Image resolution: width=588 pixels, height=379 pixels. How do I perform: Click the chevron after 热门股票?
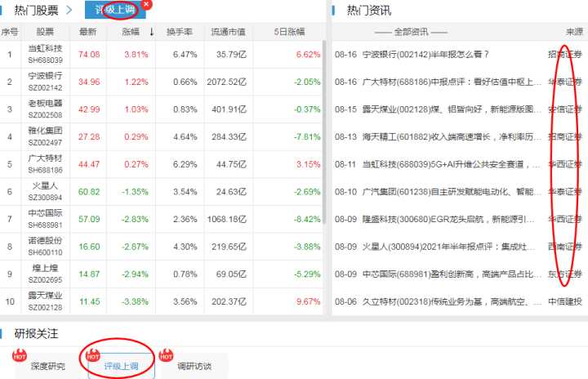69,10
